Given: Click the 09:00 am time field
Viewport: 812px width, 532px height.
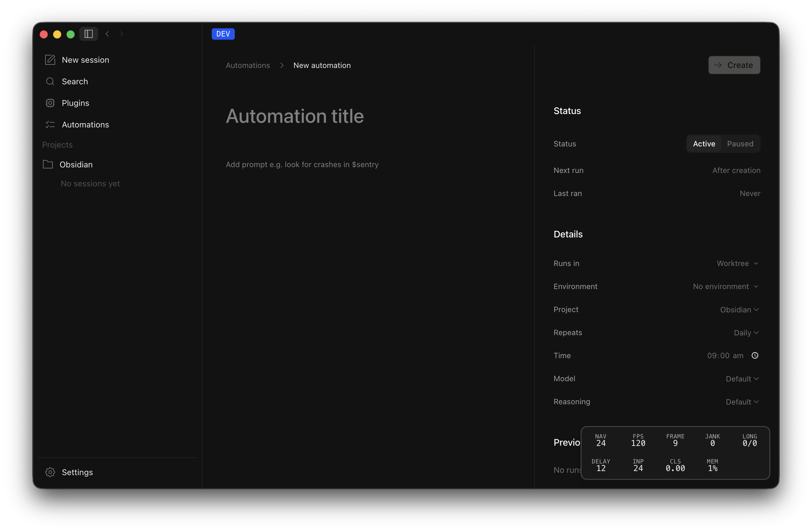Looking at the screenshot, I should [x=725, y=355].
